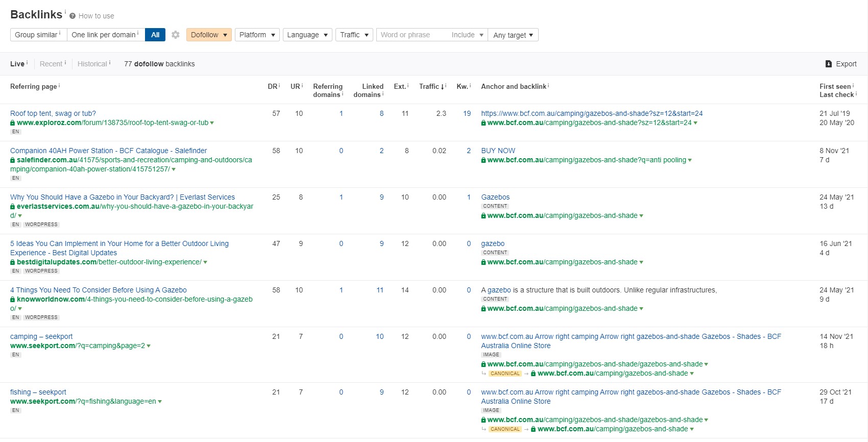The image size is (868, 442).
Task: Click linked domains value 11 in knowworldnow row
Action: coord(380,290)
